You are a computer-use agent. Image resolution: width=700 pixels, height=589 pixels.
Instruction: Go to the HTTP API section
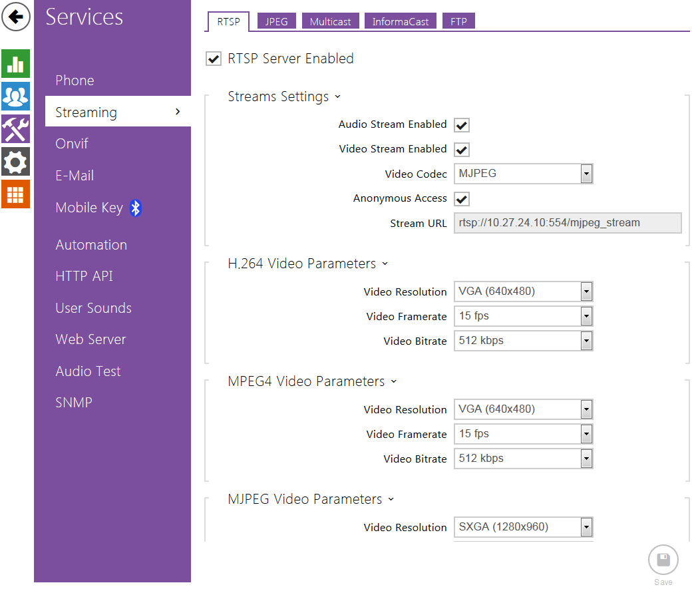point(84,276)
